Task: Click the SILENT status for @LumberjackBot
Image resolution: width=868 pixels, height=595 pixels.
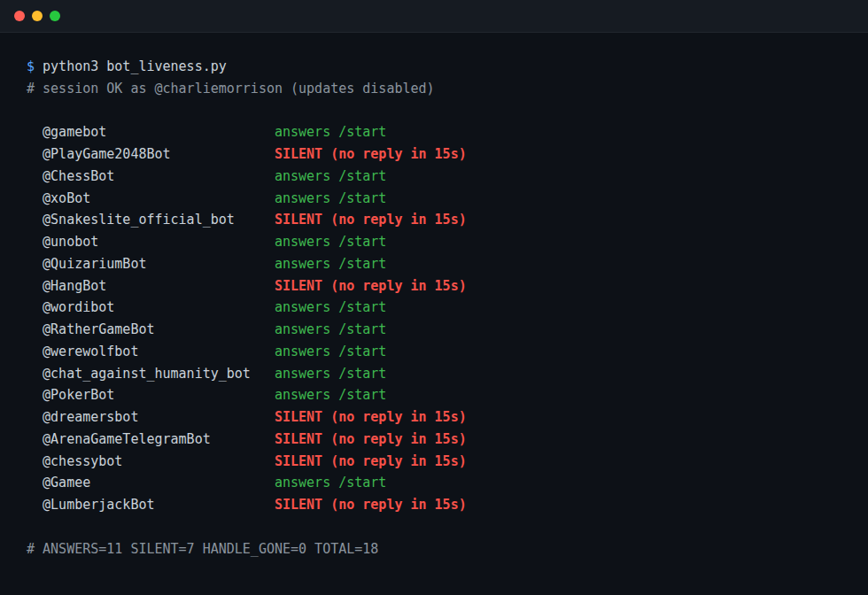Action: [370, 505]
